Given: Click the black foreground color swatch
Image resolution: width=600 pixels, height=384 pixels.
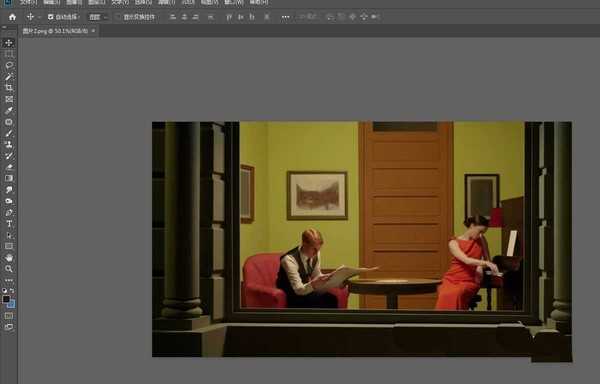Looking at the screenshot, I should pos(6,299).
